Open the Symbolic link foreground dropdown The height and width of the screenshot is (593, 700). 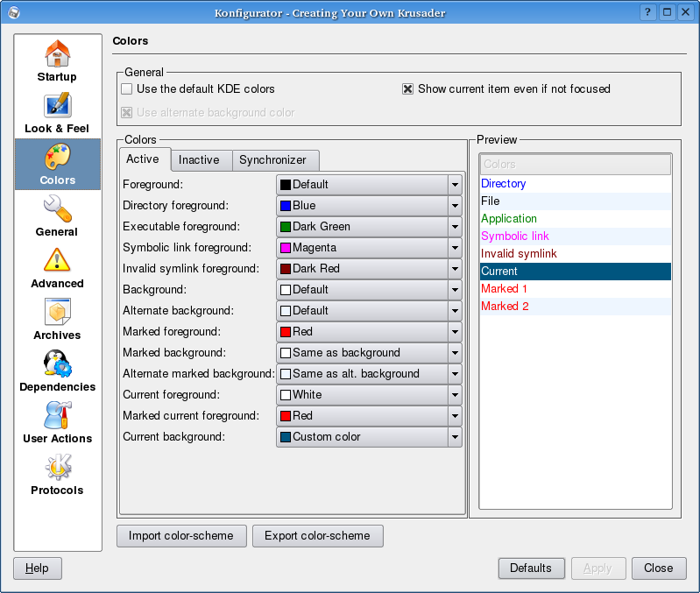pyautogui.click(x=369, y=248)
